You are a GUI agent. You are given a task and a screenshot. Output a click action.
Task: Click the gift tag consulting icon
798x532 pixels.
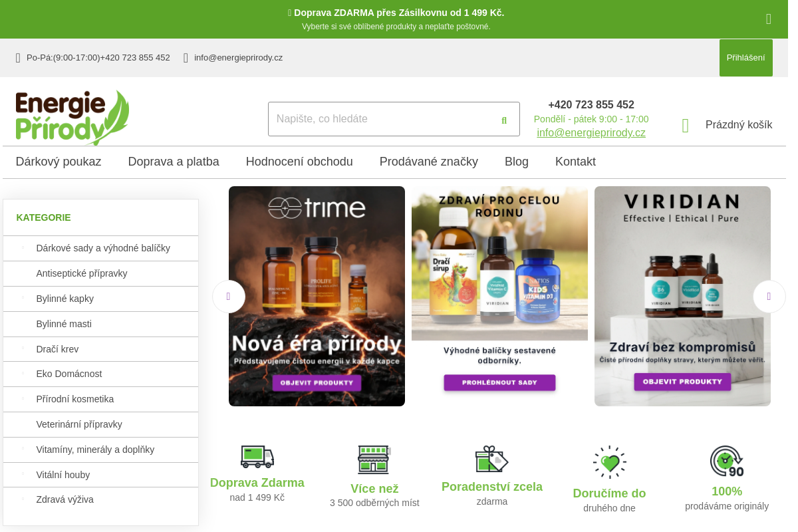tap(491, 459)
